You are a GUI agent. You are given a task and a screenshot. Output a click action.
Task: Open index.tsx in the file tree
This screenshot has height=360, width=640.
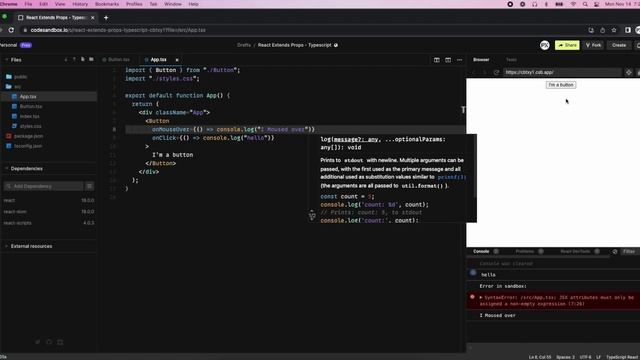pyautogui.click(x=29, y=116)
